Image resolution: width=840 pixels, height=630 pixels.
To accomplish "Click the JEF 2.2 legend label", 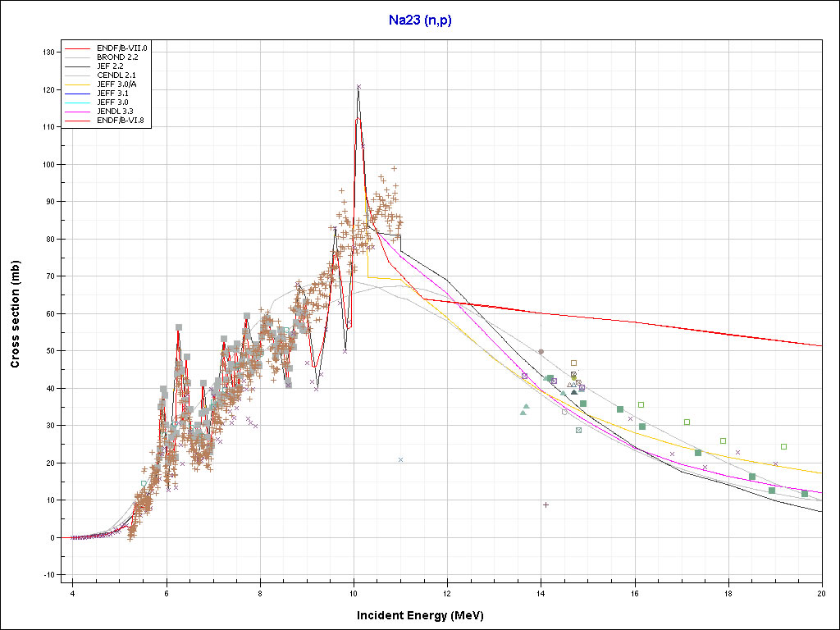I will pyautogui.click(x=112, y=66).
